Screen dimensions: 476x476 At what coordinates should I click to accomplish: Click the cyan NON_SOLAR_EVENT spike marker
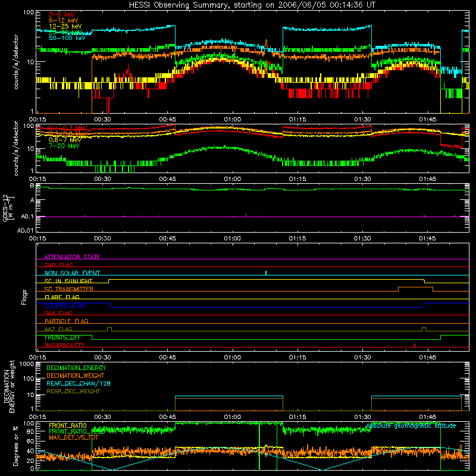click(x=266, y=273)
